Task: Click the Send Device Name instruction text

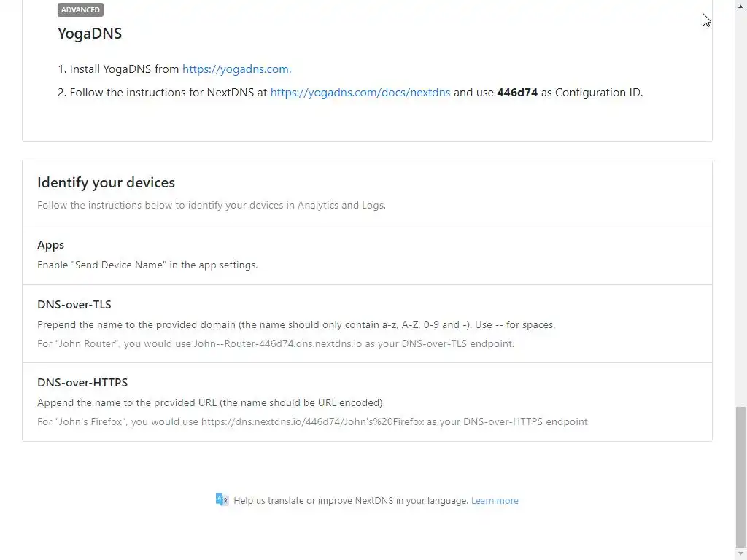Action: 147,265
